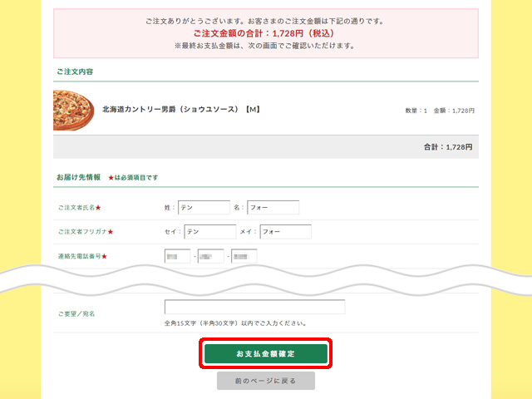The image size is (532, 399).
Task: Click the ※最終お支払金額 note text
Action: click(264, 46)
